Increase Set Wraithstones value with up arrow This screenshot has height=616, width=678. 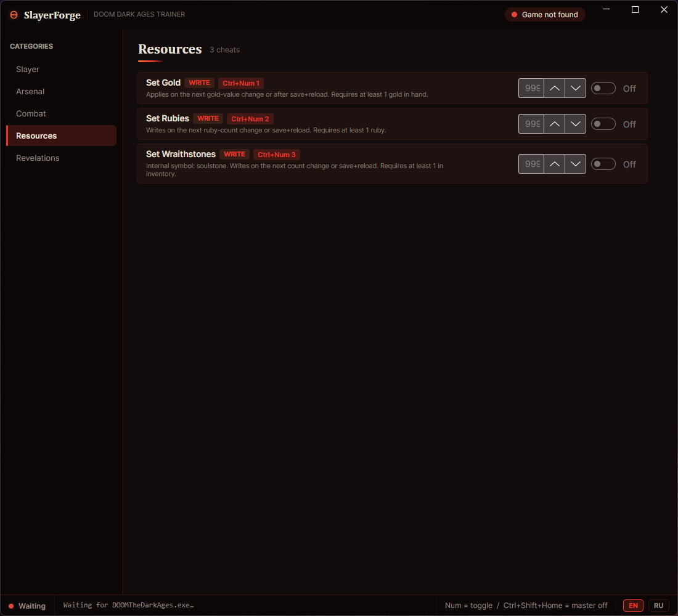point(554,164)
